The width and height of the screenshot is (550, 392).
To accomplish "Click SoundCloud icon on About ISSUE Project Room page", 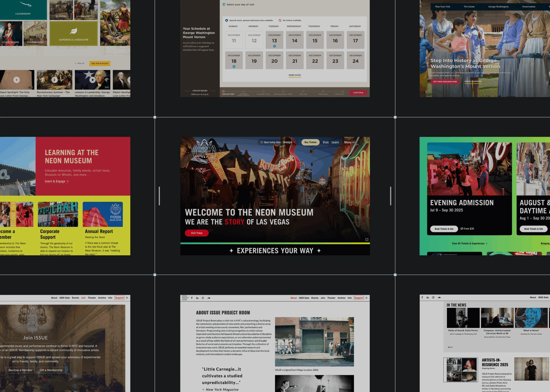I will [209, 298].
